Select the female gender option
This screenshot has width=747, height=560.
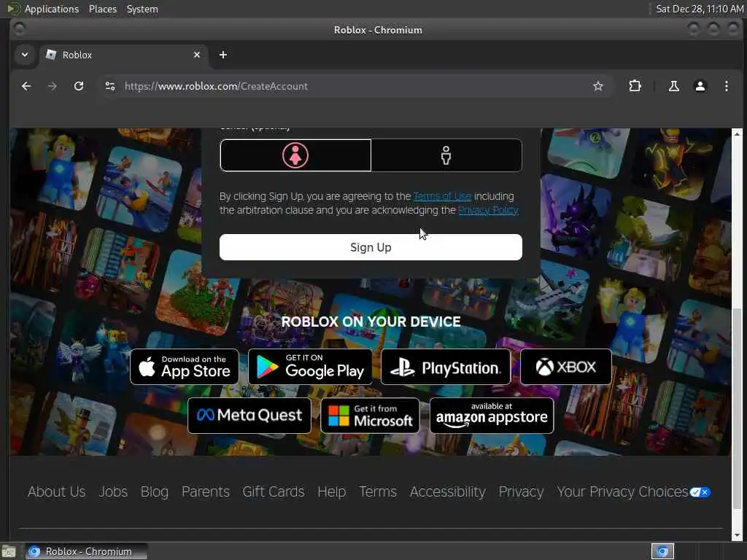pos(295,155)
